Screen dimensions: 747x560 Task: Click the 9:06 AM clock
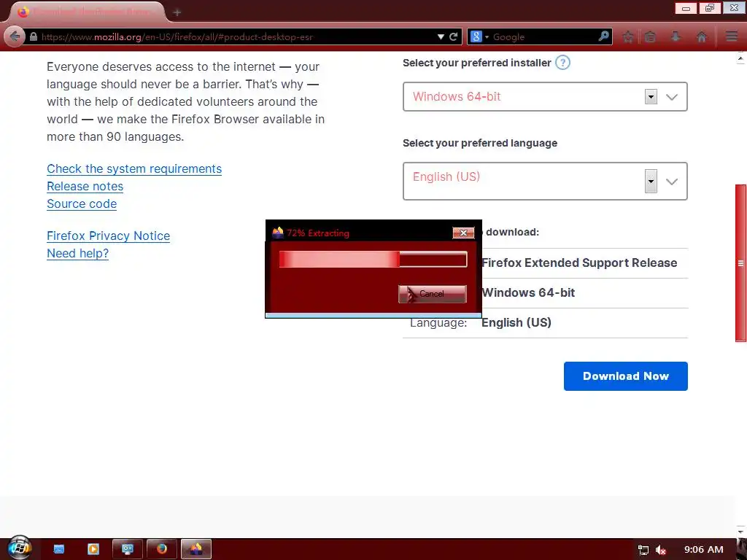[704, 550]
